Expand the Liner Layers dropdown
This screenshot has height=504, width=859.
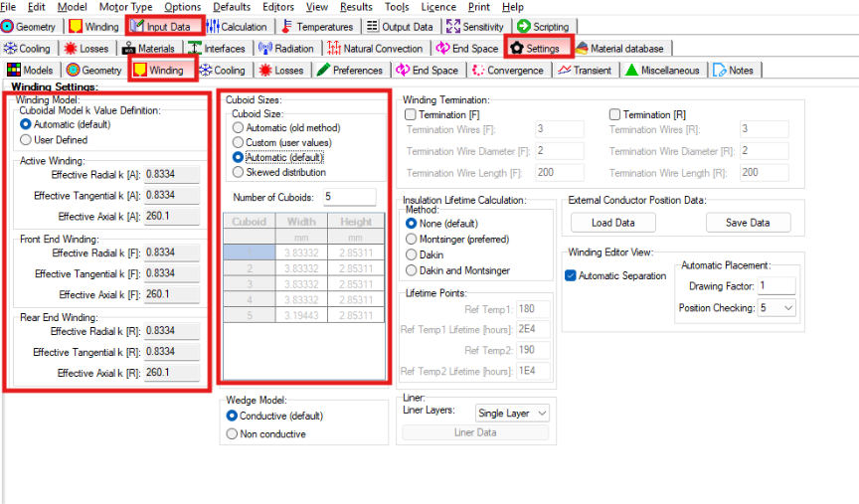pos(541,413)
